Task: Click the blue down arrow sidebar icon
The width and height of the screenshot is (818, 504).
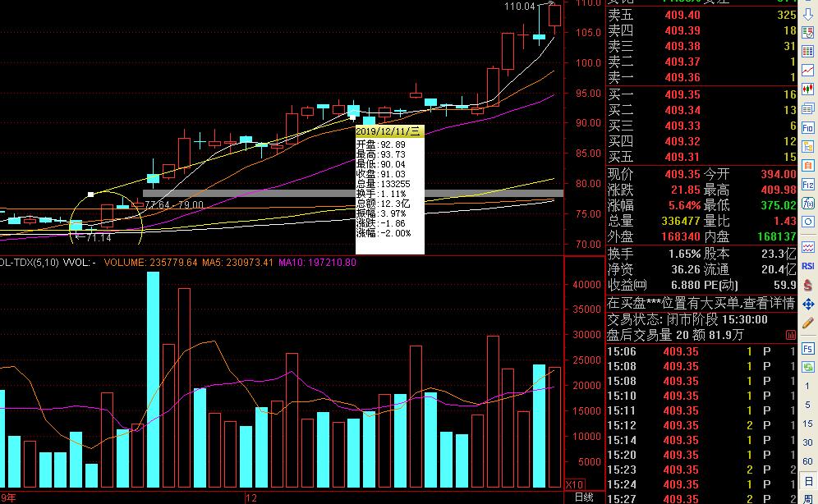Action: [x=807, y=14]
